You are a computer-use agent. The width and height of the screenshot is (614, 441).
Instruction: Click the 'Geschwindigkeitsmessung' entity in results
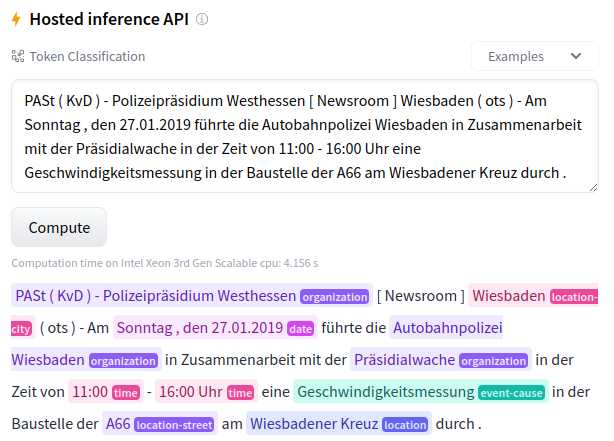pos(386,392)
